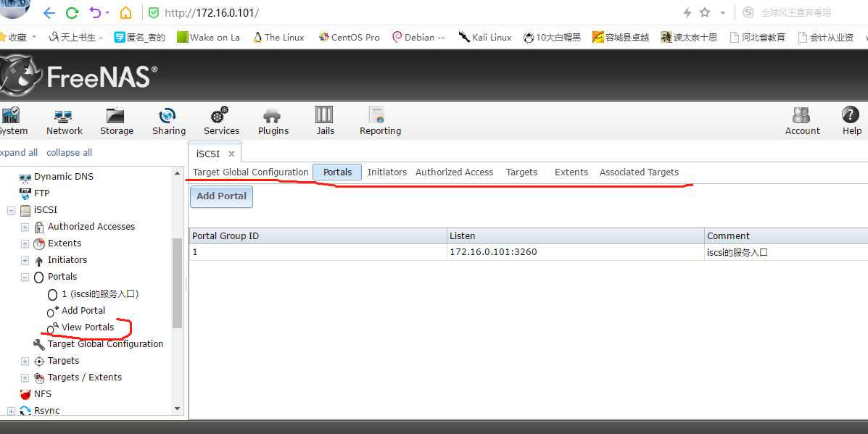The image size is (868, 434).
Task: Open the Reporting section
Action: coord(380,122)
